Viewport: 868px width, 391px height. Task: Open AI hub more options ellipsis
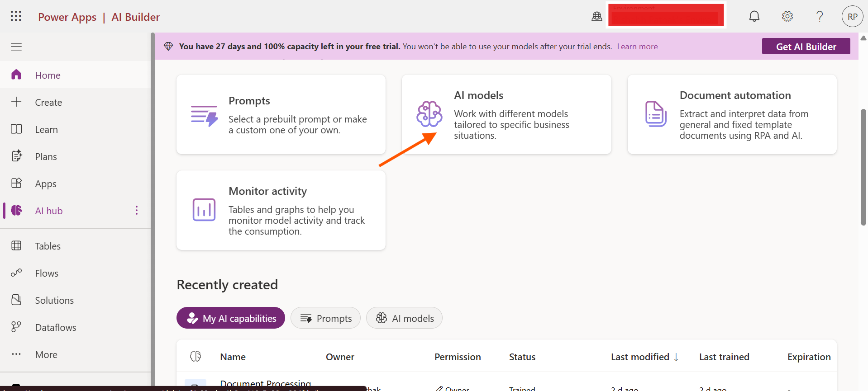click(x=136, y=211)
